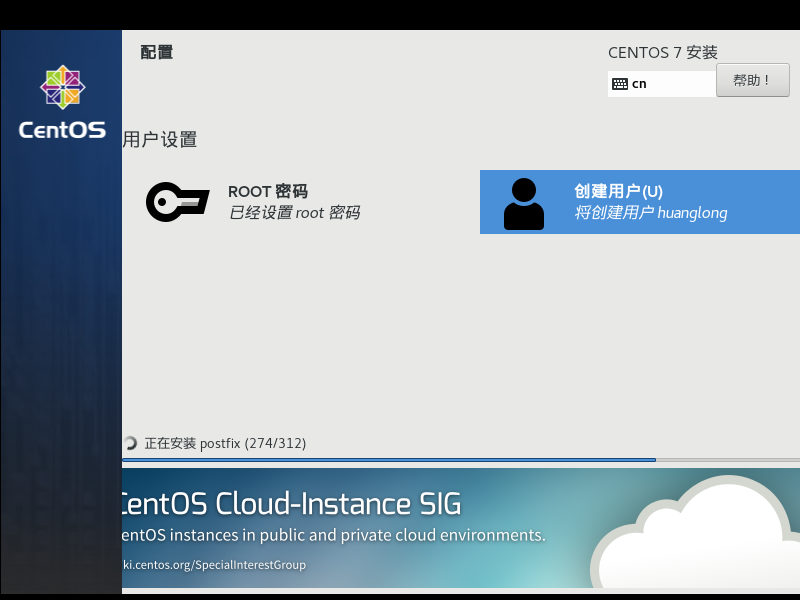Image resolution: width=800 pixels, height=600 pixels.
Task: Click the user silhouette icon
Action: 523,204
